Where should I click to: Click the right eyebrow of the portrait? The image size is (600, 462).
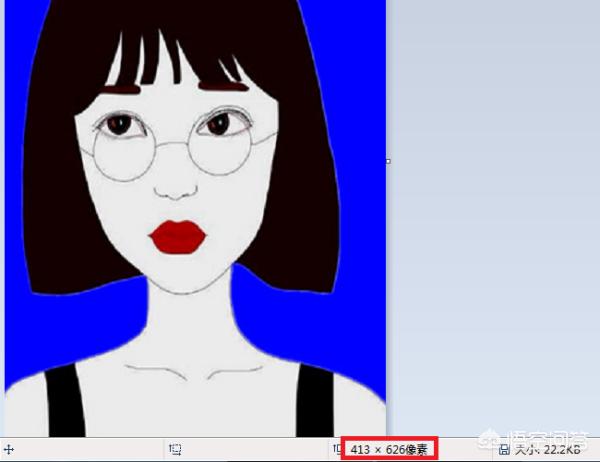point(224,87)
